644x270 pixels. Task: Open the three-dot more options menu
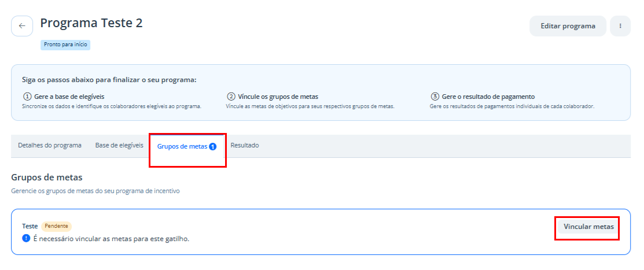(620, 26)
